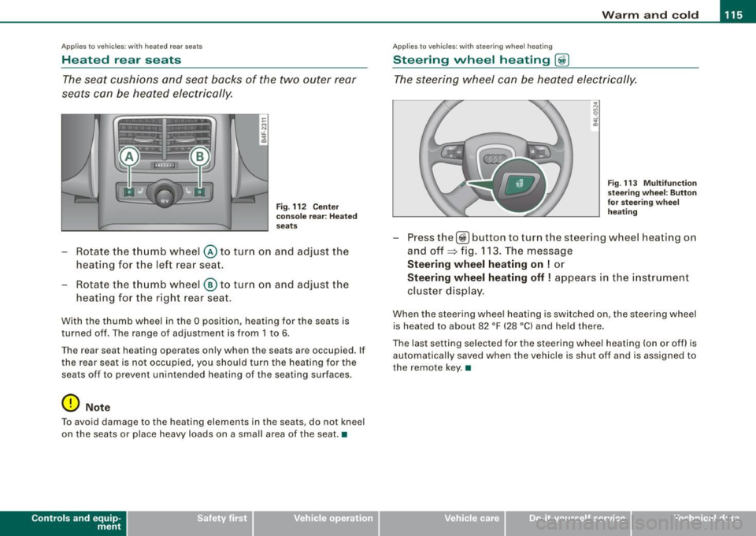Click the right thumb wheel in console image
The width and height of the screenshot is (756, 536).
(199, 192)
